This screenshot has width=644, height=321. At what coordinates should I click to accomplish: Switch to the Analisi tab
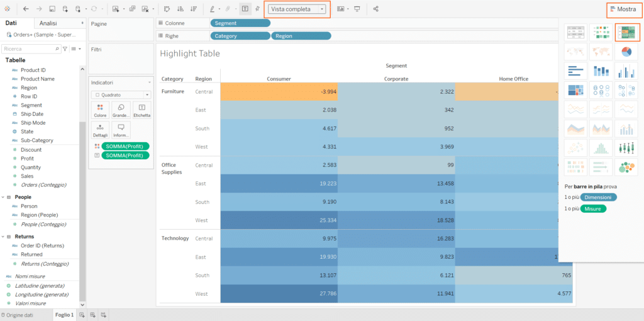[48, 23]
